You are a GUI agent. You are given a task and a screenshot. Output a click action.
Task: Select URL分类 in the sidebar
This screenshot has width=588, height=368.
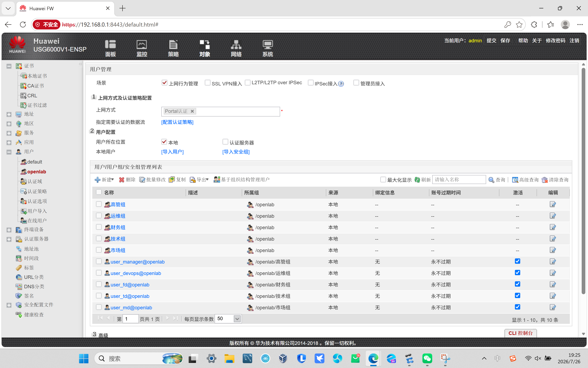pos(34,277)
